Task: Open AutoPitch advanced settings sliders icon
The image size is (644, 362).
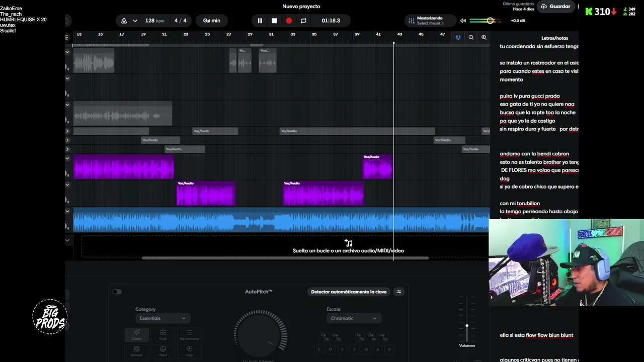Action: tap(399, 292)
